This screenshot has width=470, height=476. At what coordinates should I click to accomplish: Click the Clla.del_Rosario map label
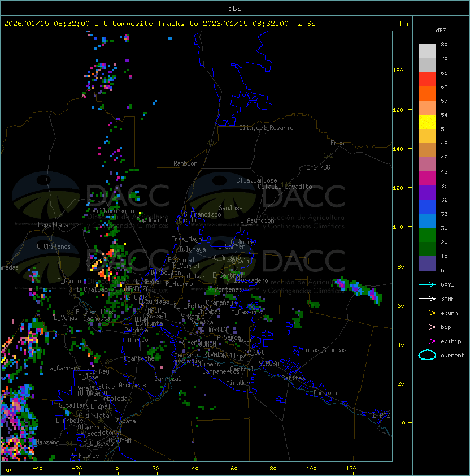pos(266,128)
